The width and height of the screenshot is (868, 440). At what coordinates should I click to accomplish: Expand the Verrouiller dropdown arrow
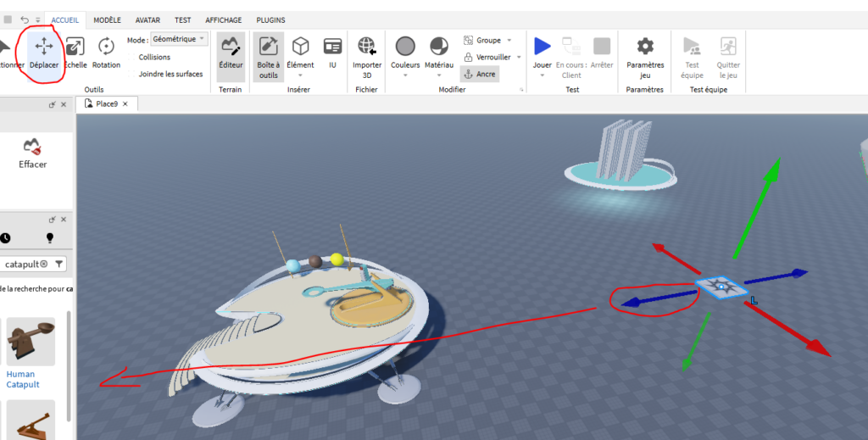520,57
